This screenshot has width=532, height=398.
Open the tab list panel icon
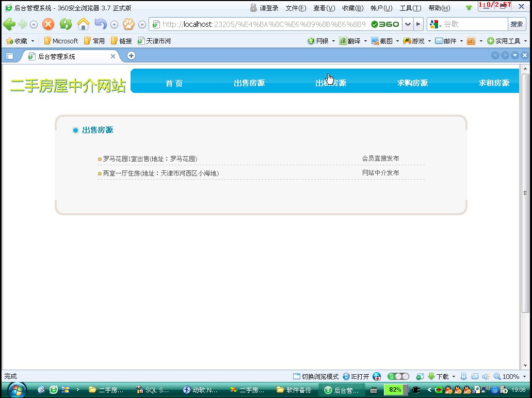[x=9, y=56]
